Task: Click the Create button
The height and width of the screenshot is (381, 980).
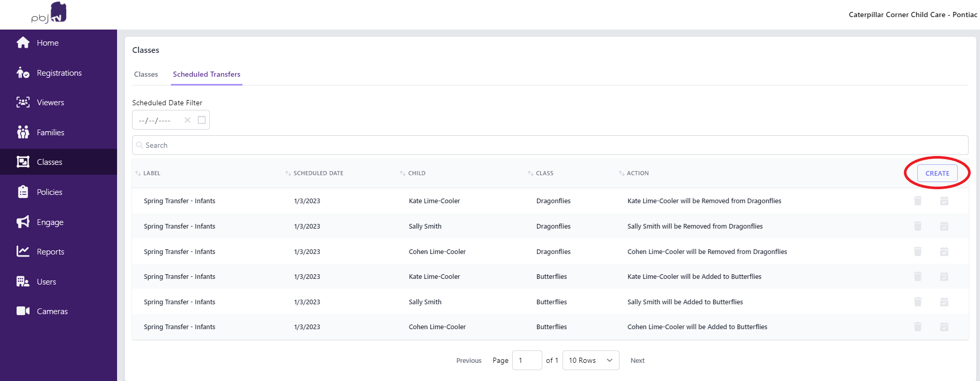Action: tap(937, 173)
